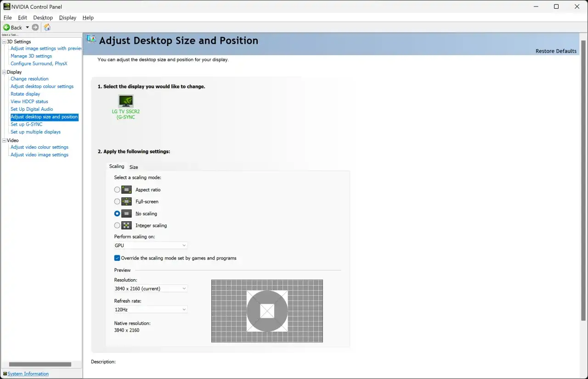Click the Forward navigation arrow icon
Viewport: 588px width, 379px height.
coord(35,28)
